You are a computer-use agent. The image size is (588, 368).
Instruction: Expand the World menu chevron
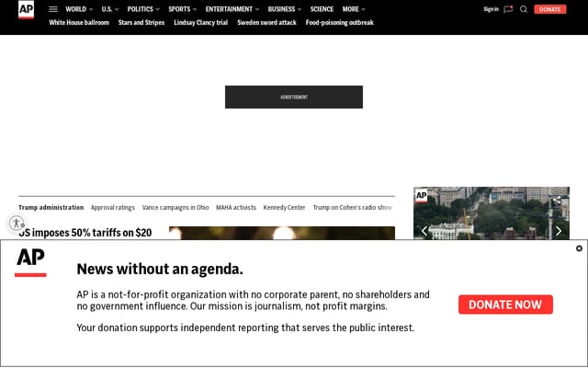[x=91, y=9]
